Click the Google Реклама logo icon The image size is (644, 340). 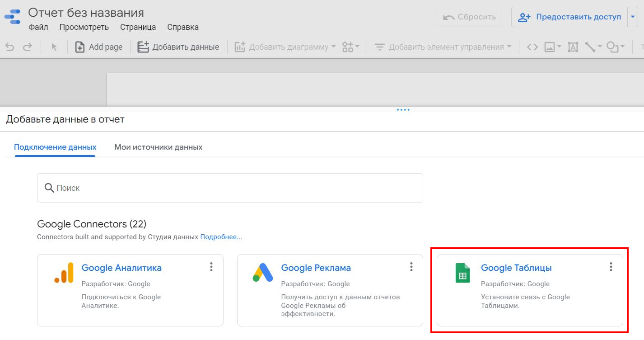[x=263, y=273]
